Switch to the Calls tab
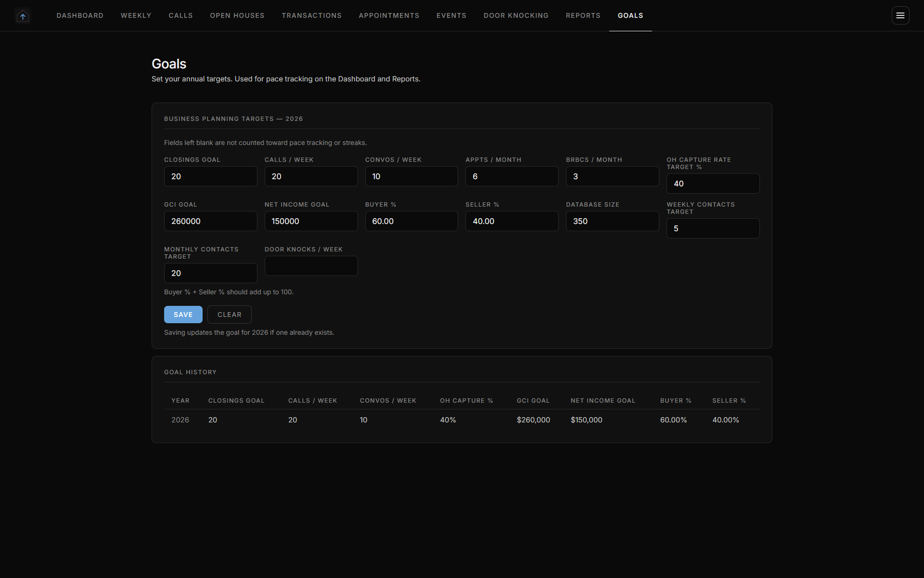Screen dimensions: 924x578 (180, 15)
